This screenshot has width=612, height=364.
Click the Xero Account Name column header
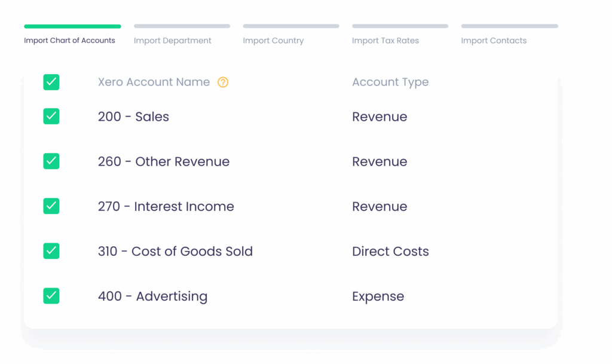point(154,82)
